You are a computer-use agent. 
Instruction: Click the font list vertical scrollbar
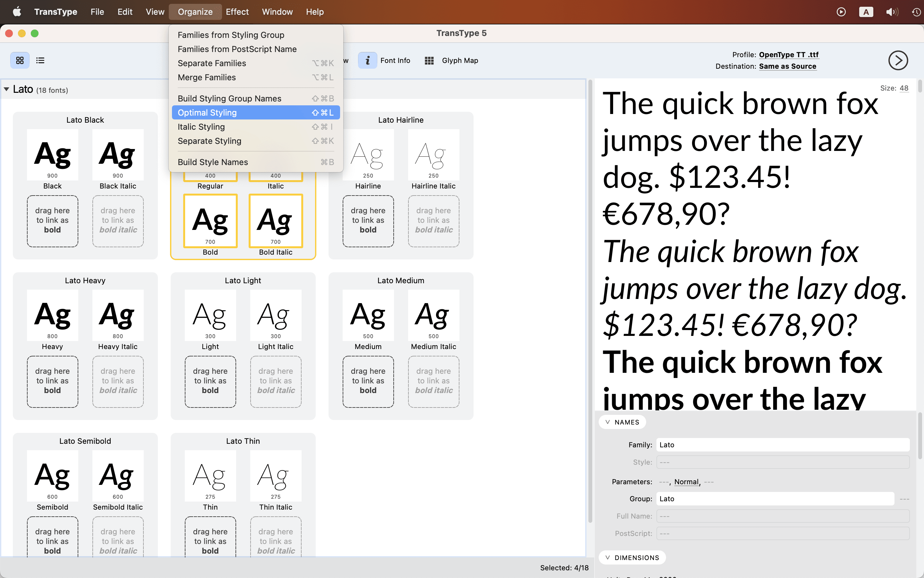point(590,301)
